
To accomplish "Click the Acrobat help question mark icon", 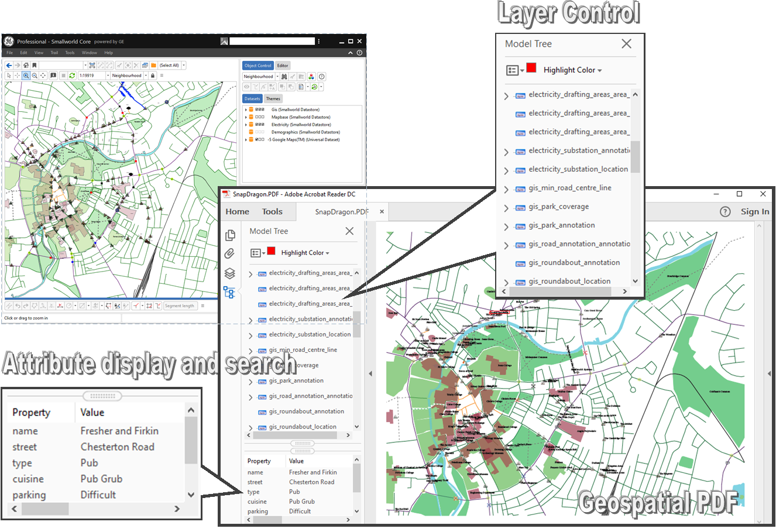I will 725,212.
